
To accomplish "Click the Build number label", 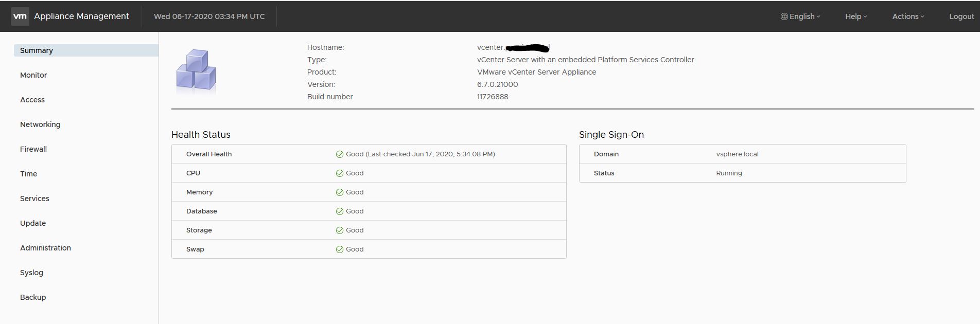I will (x=330, y=97).
